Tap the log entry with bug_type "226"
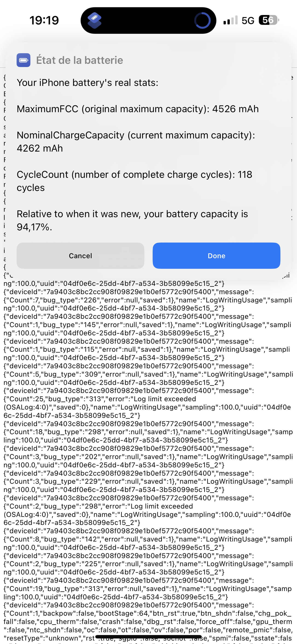 pyautogui.click(x=148, y=300)
